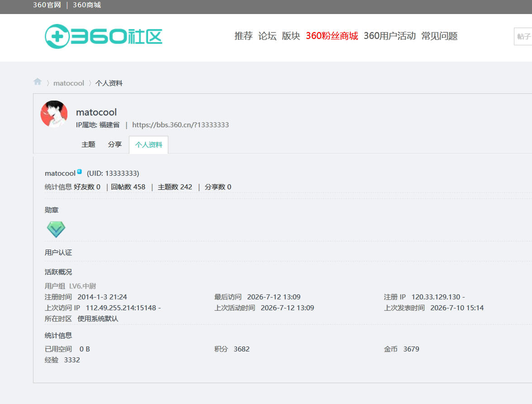This screenshot has width=532, height=404.
Task: Open 360用户活动 navigation item
Action: click(389, 36)
